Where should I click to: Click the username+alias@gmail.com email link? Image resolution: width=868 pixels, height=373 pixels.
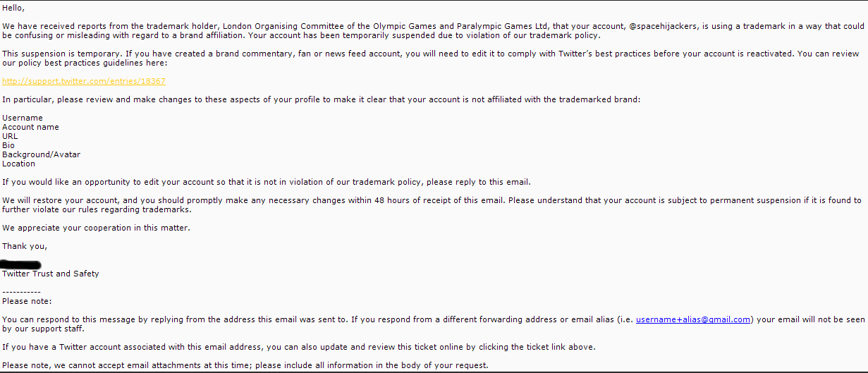(x=693, y=319)
